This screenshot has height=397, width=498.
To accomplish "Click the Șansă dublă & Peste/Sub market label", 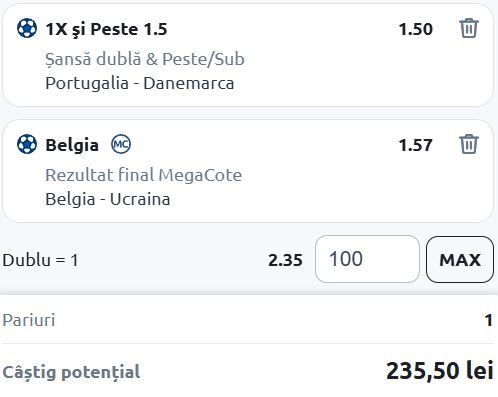I will tap(145, 59).
